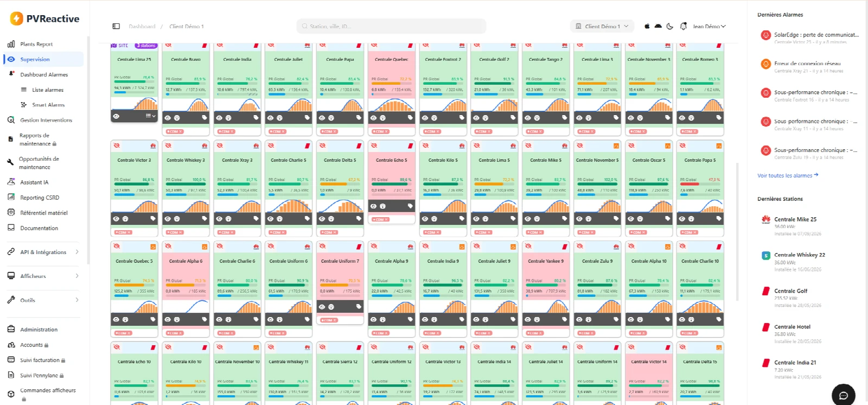Select the Supervision menu item
The height and width of the screenshot is (405, 868).
43,59
